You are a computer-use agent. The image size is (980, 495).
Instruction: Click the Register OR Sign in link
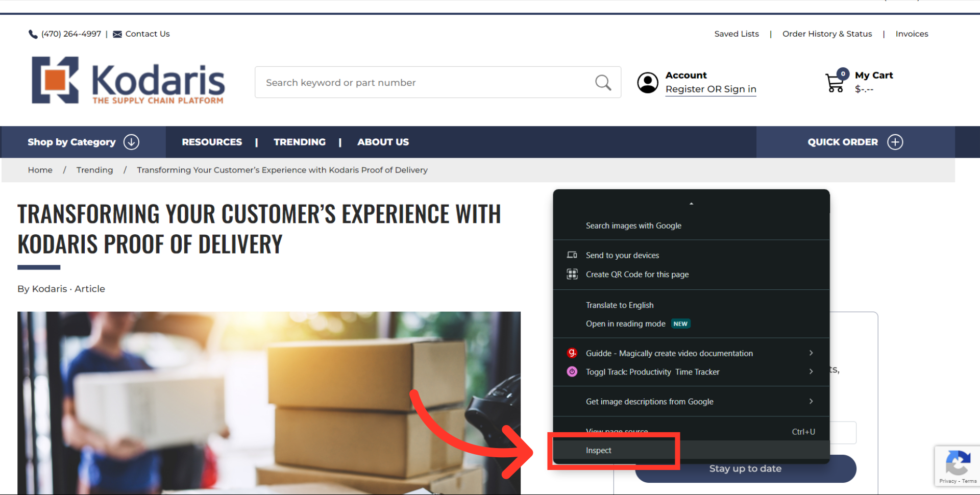pos(710,89)
